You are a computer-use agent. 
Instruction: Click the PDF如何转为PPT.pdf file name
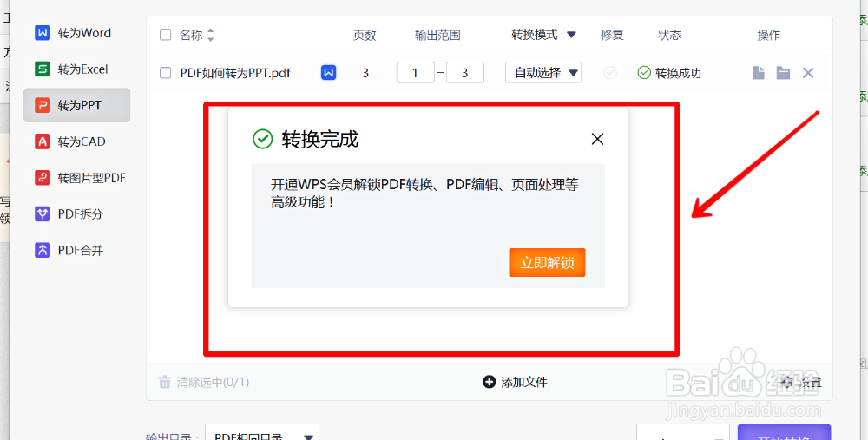tap(235, 73)
